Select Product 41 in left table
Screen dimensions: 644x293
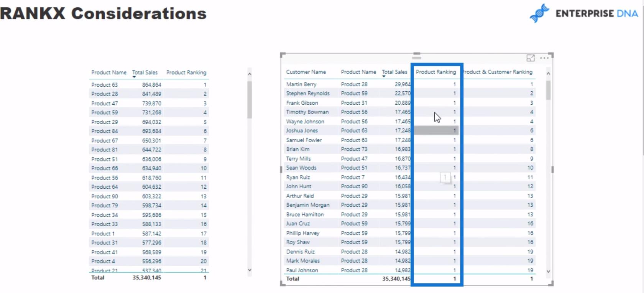pyautogui.click(x=105, y=252)
